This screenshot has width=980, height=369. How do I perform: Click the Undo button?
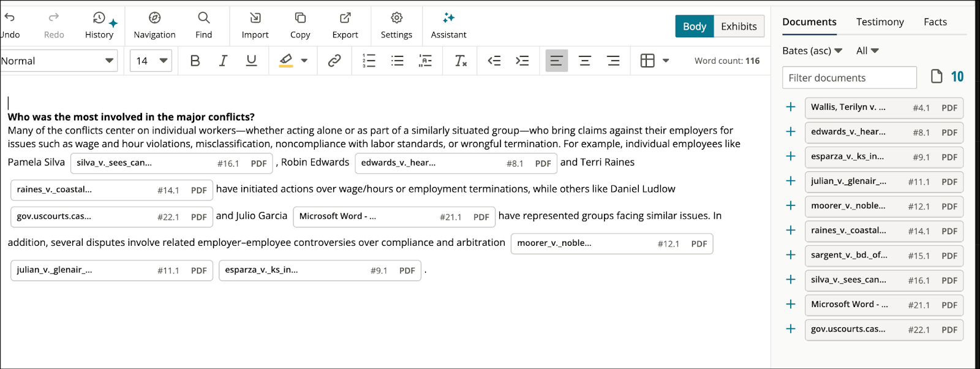10,26
